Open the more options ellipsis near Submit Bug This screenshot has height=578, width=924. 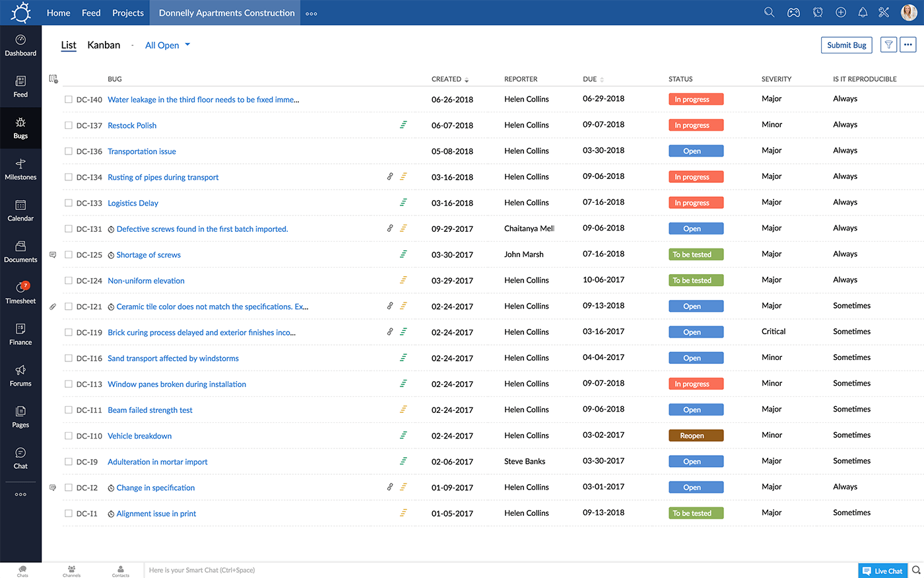tap(908, 45)
